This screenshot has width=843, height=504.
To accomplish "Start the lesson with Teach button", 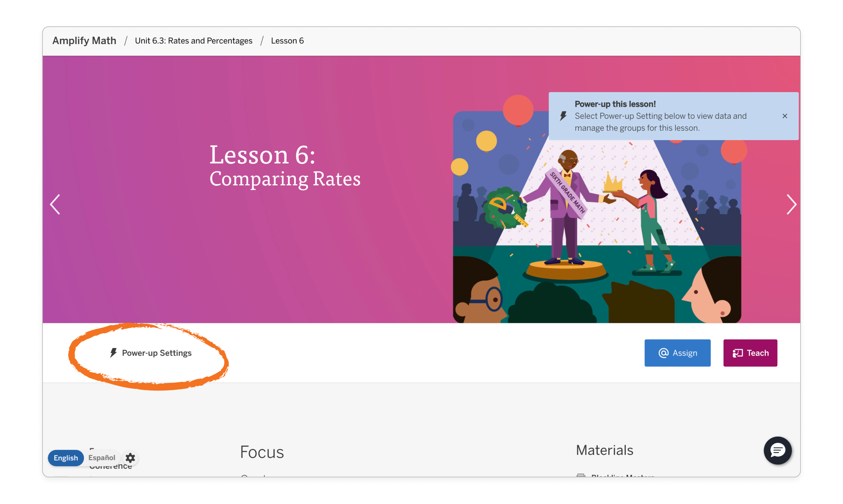I will [750, 353].
